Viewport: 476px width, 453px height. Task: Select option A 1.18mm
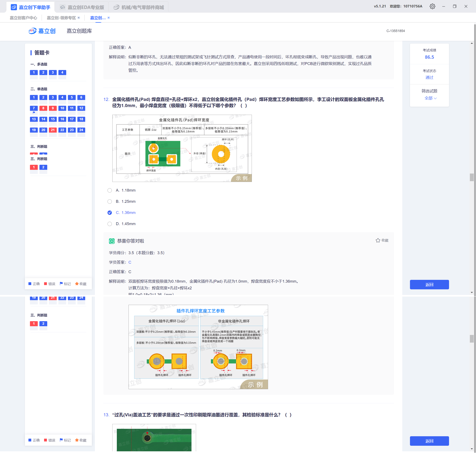pyautogui.click(x=110, y=190)
